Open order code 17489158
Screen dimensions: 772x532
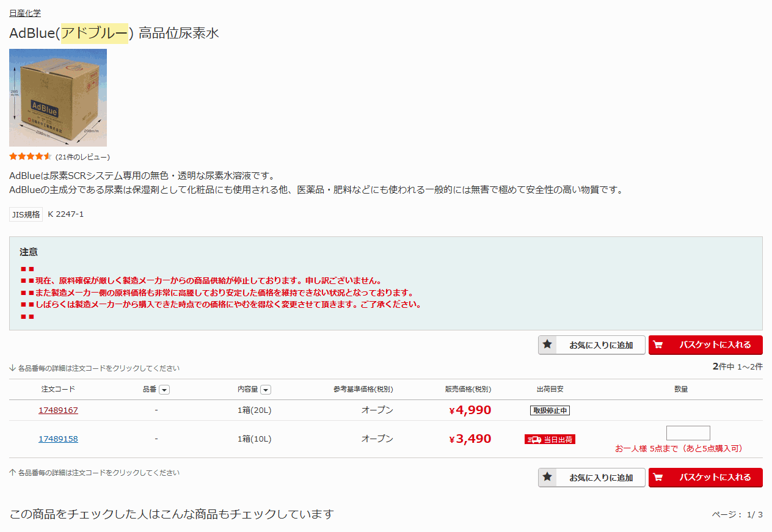point(58,439)
